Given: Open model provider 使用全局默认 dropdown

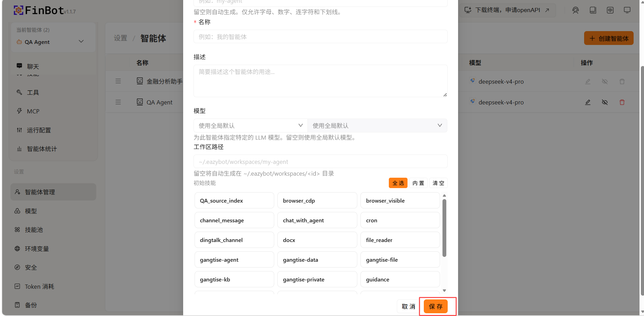Looking at the screenshot, I should 251,126.
